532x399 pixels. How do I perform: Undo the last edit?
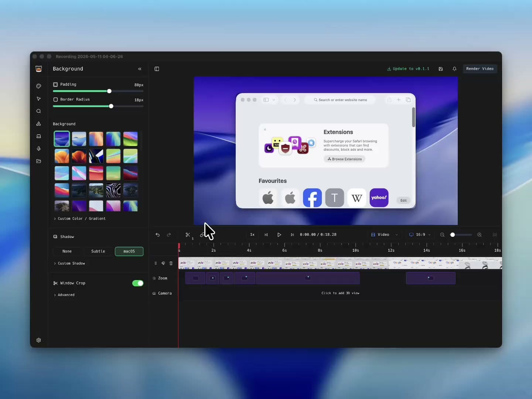point(157,235)
